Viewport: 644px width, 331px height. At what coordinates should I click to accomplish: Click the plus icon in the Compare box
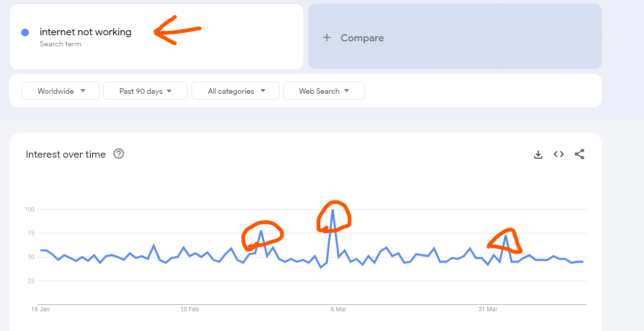(327, 37)
